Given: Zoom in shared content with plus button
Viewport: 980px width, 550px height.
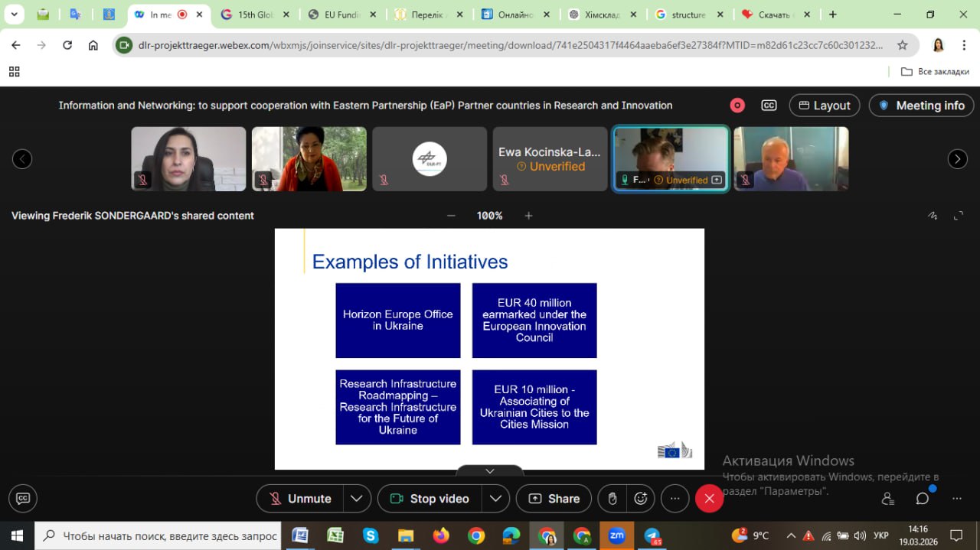Looking at the screenshot, I should tap(528, 216).
